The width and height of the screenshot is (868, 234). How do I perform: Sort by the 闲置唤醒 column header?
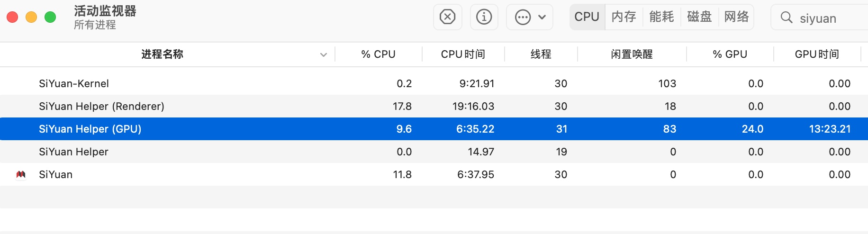pyautogui.click(x=632, y=54)
